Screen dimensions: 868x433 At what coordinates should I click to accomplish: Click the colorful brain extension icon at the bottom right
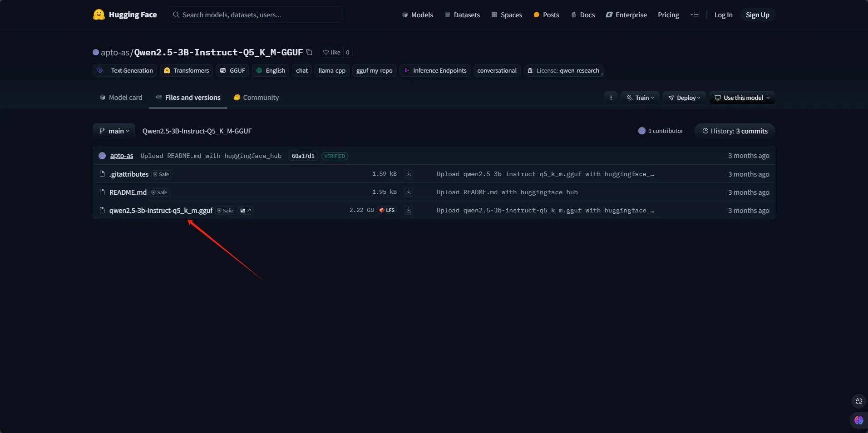858,420
